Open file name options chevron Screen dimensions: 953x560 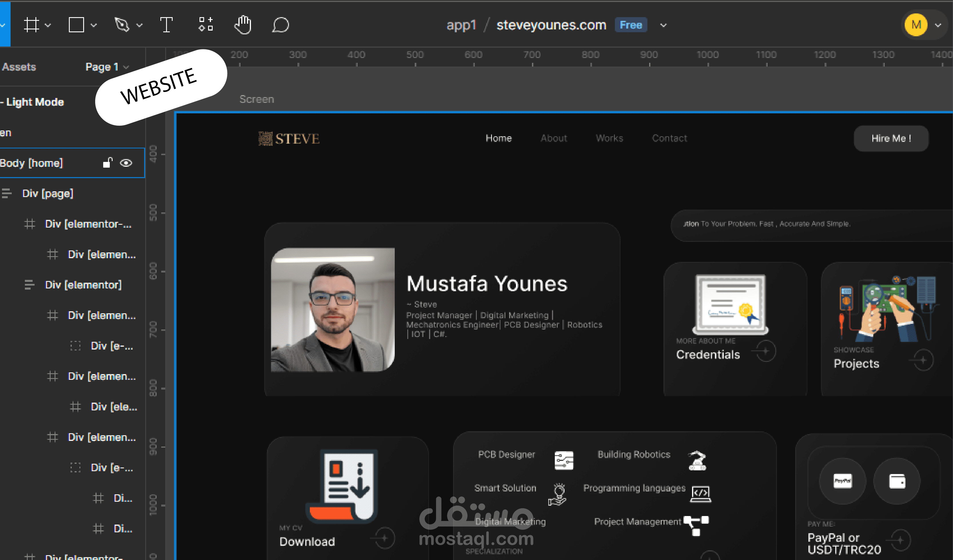click(663, 25)
